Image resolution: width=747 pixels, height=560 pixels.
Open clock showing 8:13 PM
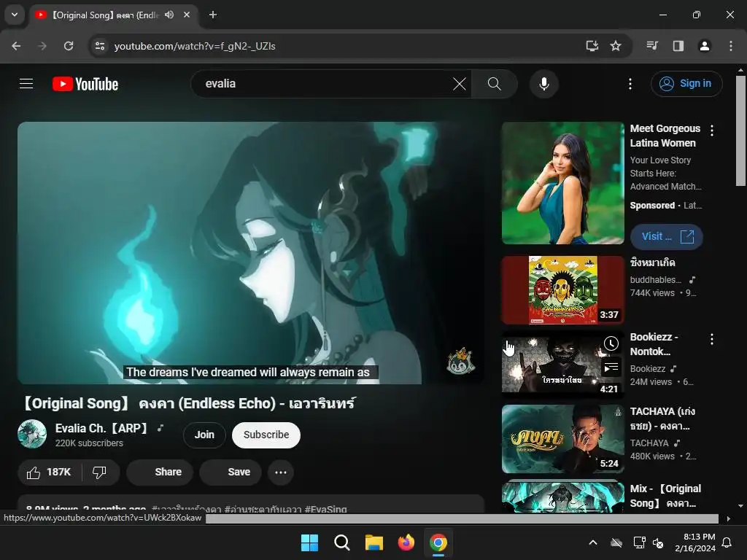coord(695,542)
